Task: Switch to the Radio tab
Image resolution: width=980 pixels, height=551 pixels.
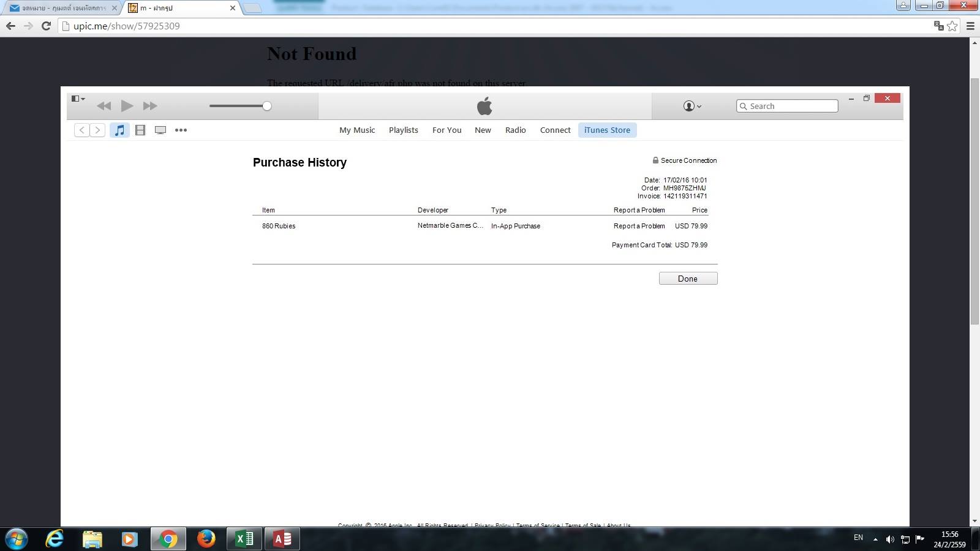Action: [516, 130]
